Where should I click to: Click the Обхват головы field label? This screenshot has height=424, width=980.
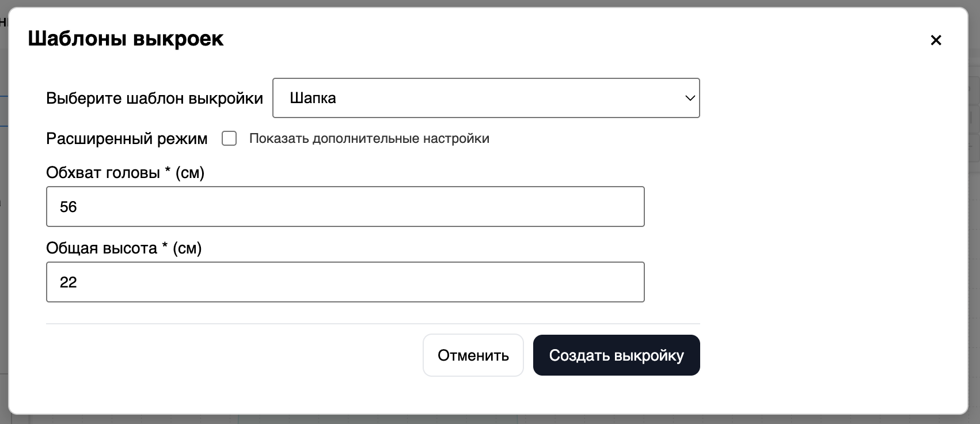125,172
